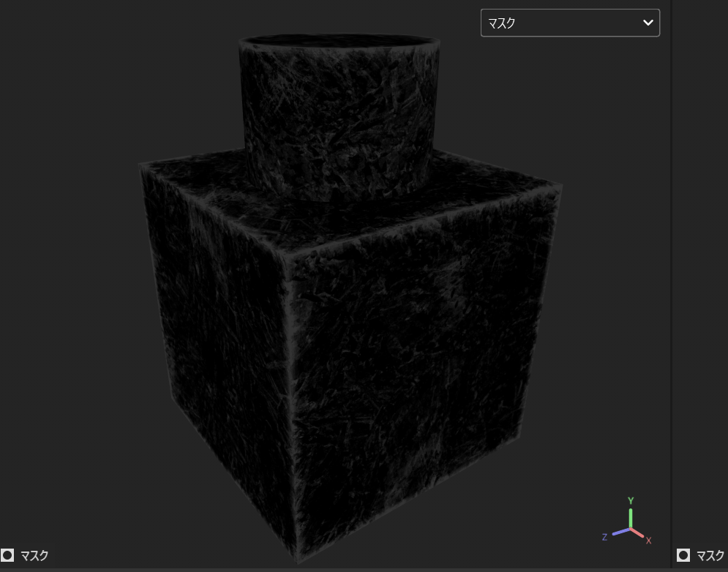Click the purple Z axis of the gizmo

coord(620,532)
